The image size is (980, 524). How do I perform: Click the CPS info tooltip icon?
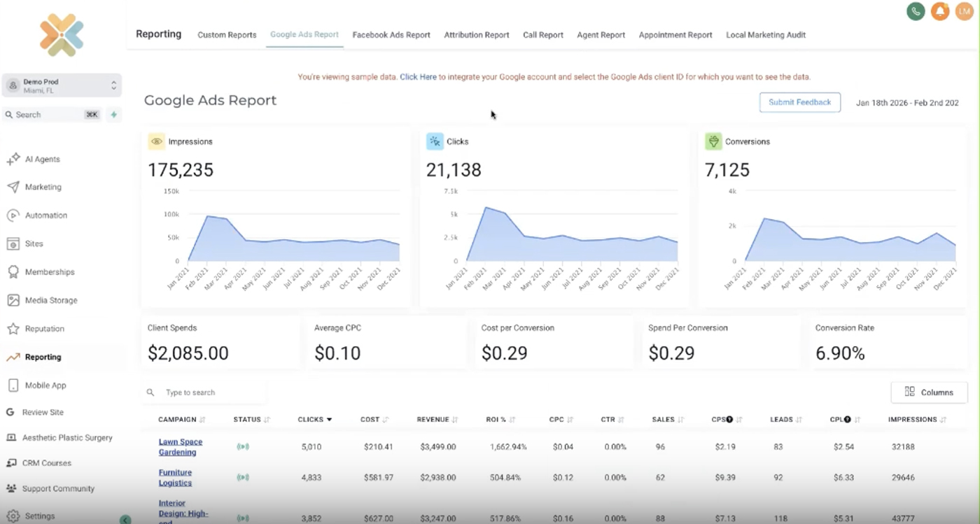(x=729, y=420)
